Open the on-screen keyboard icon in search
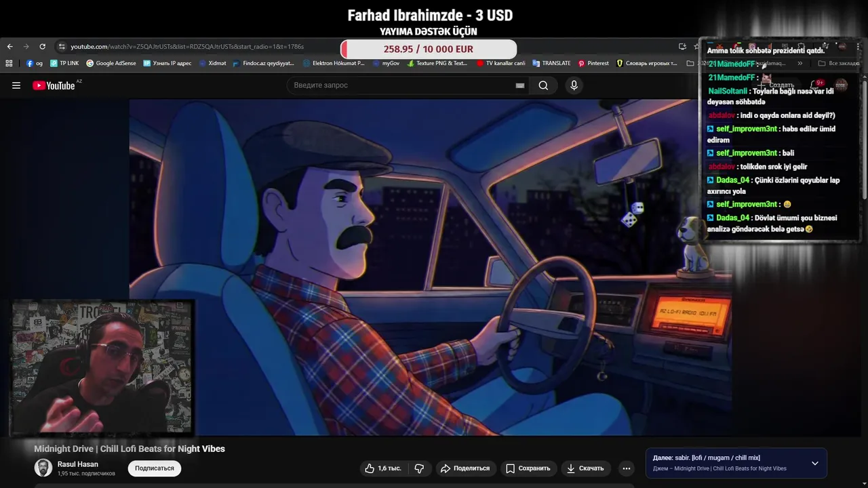The width and height of the screenshot is (868, 488). pos(520,85)
